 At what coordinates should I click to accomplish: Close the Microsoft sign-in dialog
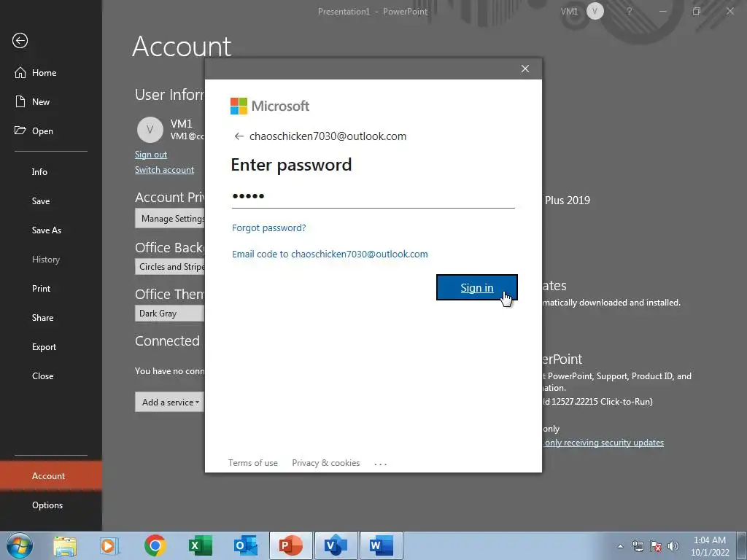(525, 69)
